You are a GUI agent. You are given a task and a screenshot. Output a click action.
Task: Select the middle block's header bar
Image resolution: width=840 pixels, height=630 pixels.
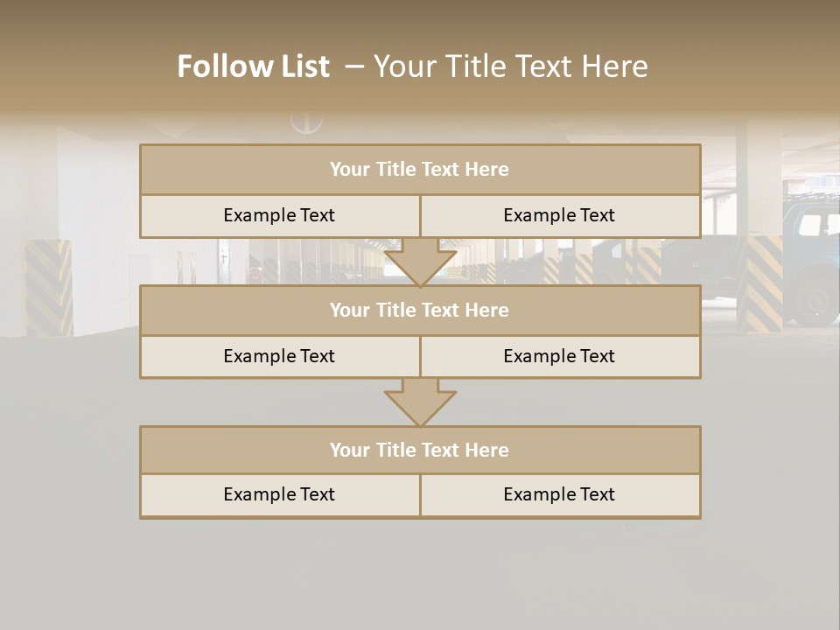pos(420,310)
